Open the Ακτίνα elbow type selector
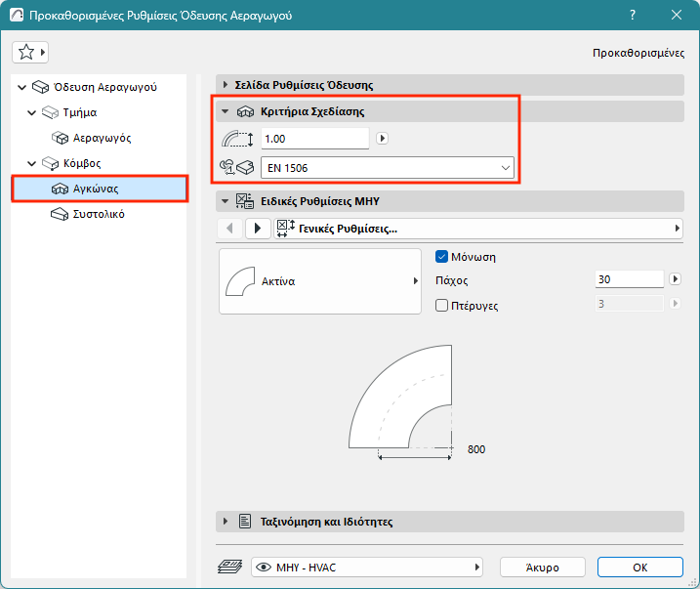 pos(320,281)
